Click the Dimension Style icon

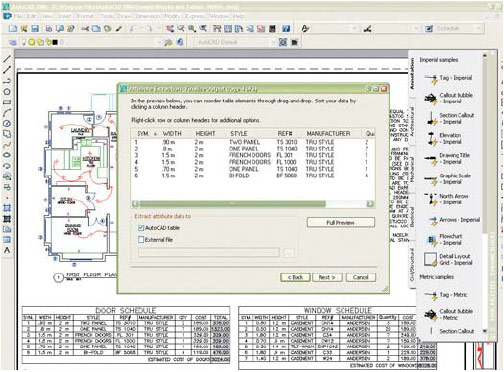(x=367, y=29)
